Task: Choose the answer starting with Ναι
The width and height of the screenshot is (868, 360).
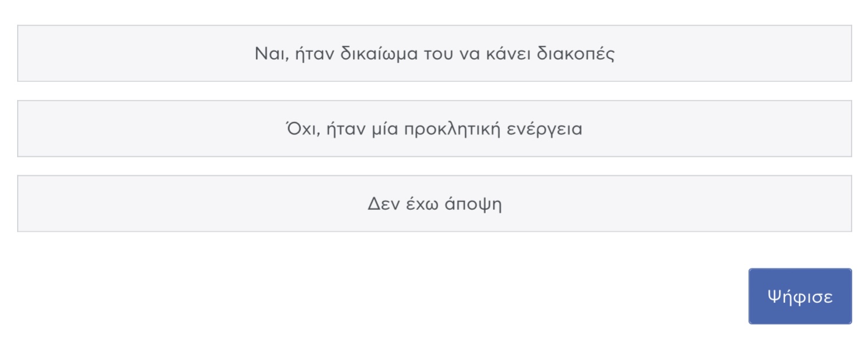Action: point(435,54)
